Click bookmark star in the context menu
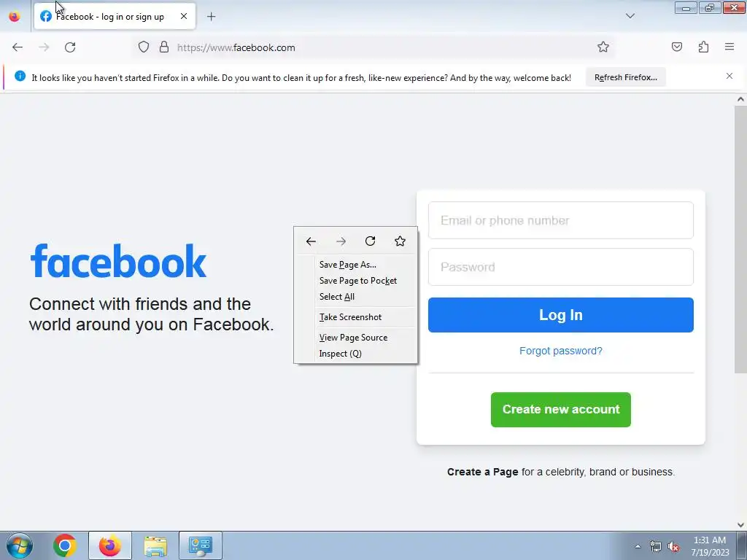Image resolution: width=747 pixels, height=560 pixels. coord(400,241)
